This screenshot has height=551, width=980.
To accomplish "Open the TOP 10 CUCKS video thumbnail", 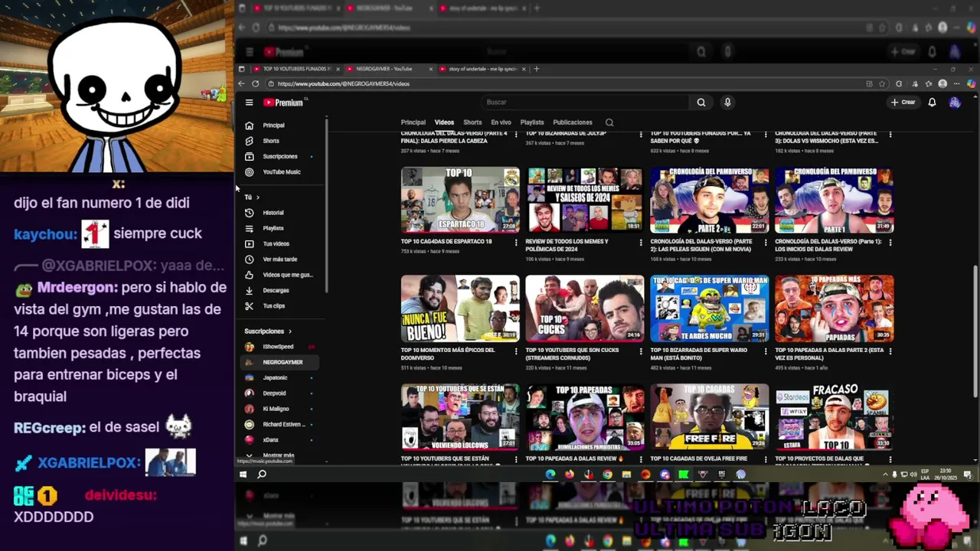I will click(585, 308).
